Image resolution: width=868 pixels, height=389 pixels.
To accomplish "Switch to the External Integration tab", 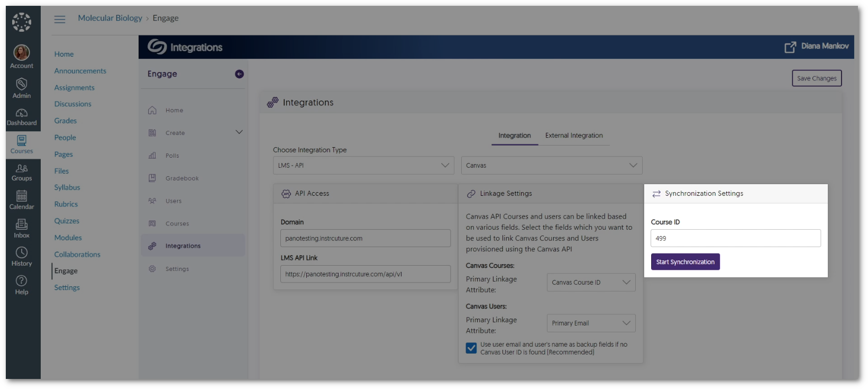I will pyautogui.click(x=574, y=135).
